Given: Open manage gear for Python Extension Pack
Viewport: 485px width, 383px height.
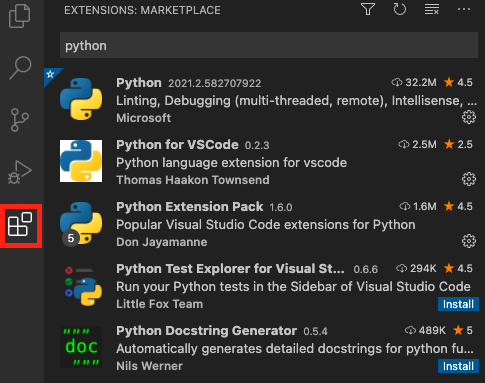Looking at the screenshot, I should pyautogui.click(x=469, y=241).
